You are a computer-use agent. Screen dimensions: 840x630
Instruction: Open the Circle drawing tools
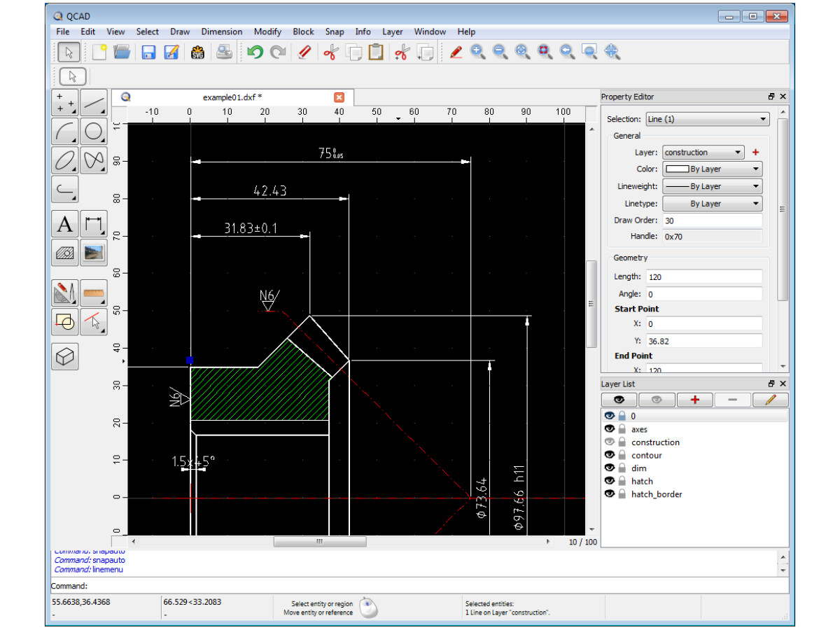point(94,131)
